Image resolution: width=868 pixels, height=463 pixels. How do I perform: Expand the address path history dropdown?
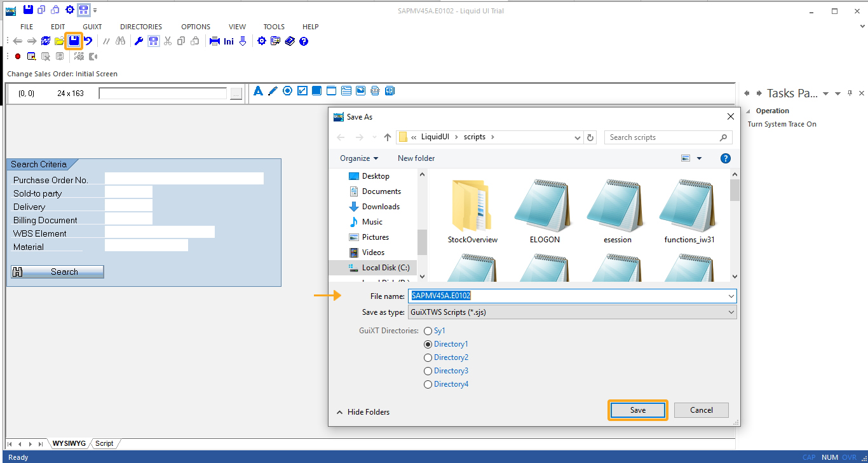pos(577,137)
